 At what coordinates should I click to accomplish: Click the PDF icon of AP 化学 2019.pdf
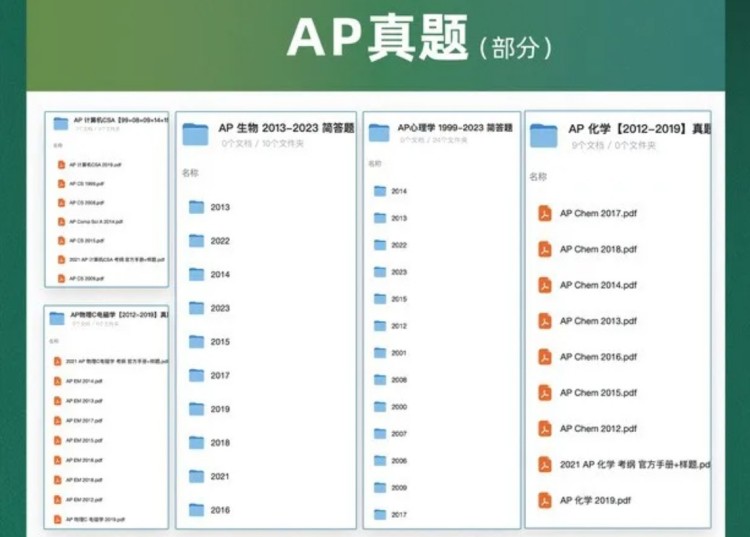545,500
